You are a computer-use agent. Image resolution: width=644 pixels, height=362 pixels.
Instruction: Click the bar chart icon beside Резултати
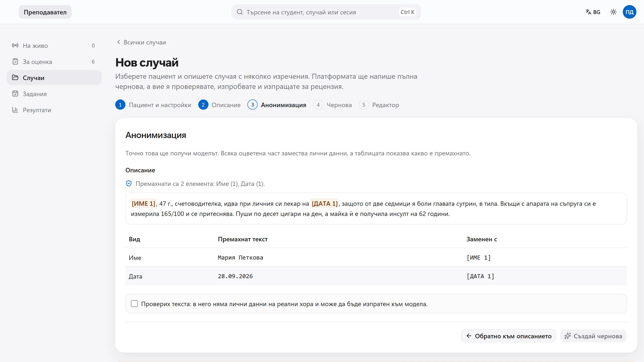click(x=15, y=110)
